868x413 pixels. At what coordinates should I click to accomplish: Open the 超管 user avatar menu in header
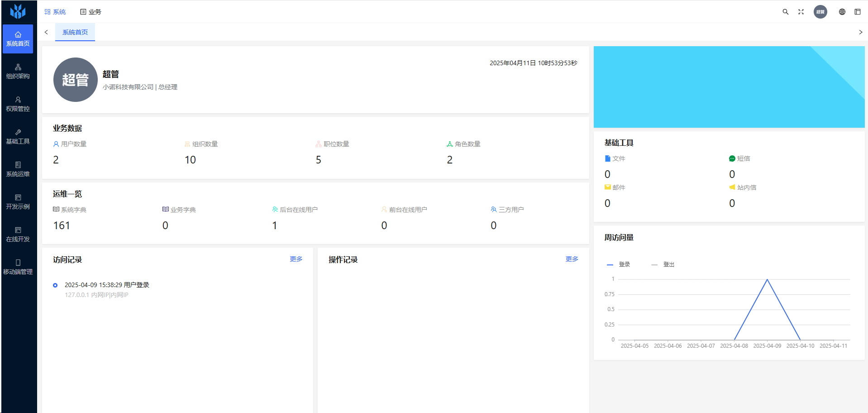(820, 12)
